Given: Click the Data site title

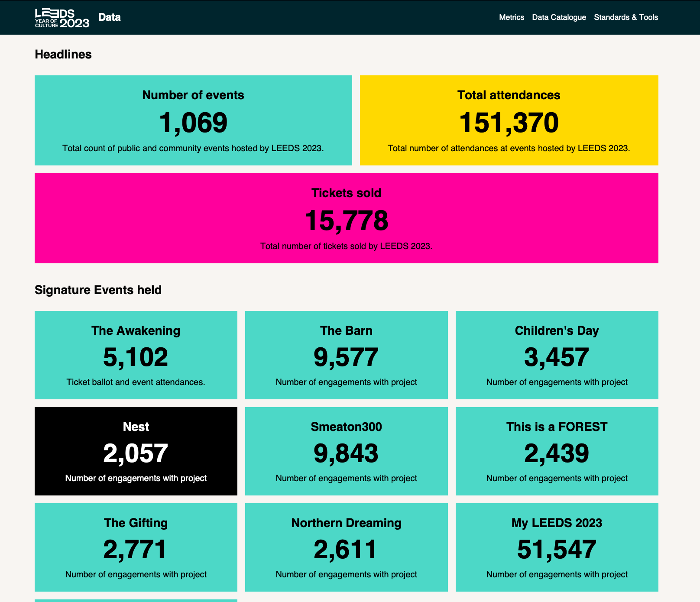Looking at the screenshot, I should point(110,17).
